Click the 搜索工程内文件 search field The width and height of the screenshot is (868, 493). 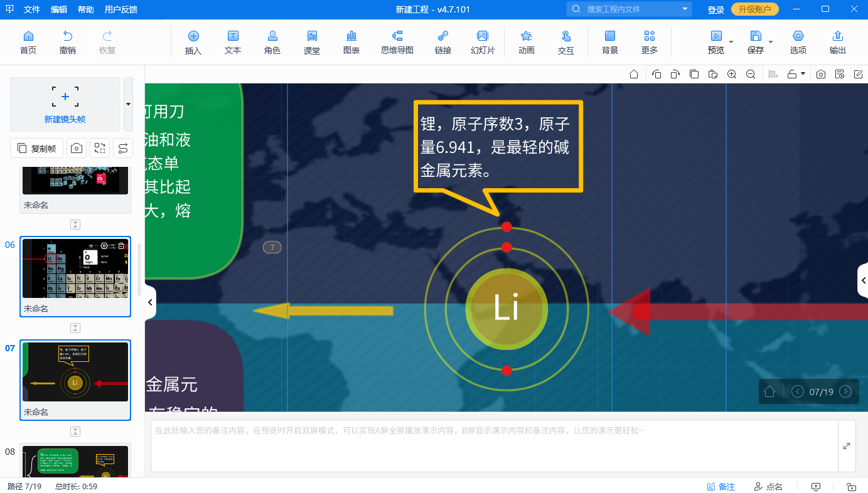point(629,9)
